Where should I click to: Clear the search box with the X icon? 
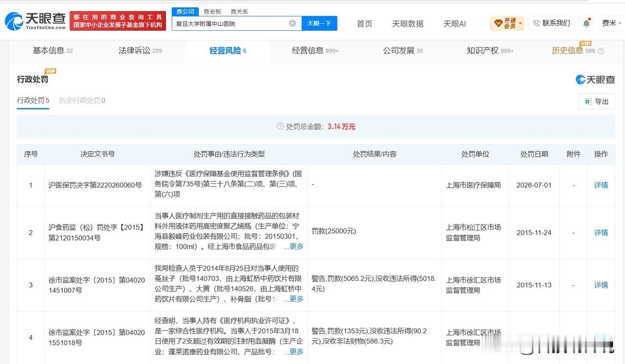point(292,23)
